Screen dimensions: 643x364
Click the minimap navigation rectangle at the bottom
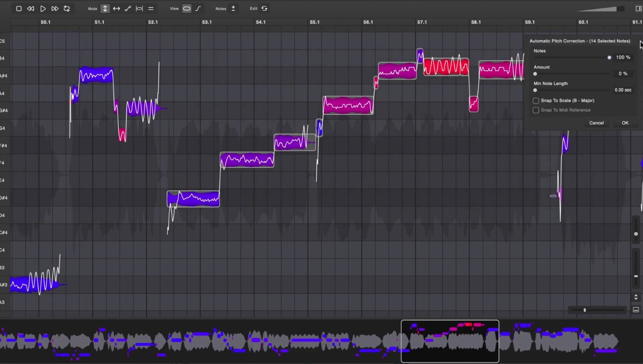point(450,341)
